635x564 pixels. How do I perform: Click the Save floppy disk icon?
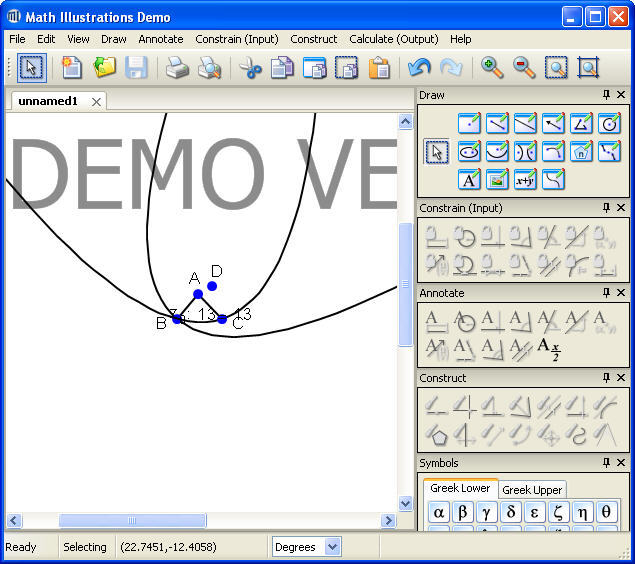pos(136,68)
